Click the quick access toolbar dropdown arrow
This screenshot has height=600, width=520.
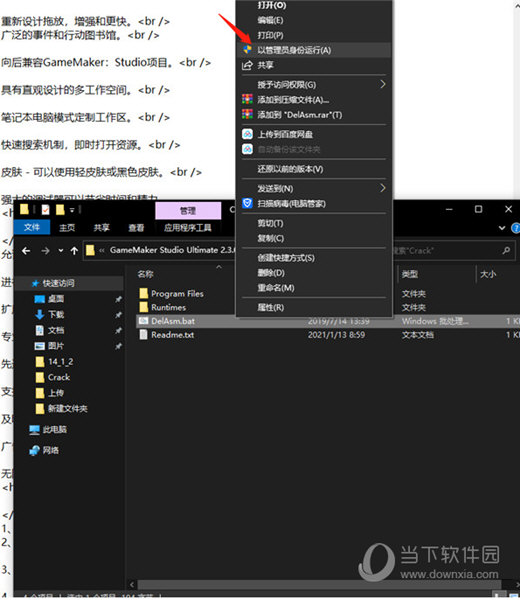(x=72, y=210)
